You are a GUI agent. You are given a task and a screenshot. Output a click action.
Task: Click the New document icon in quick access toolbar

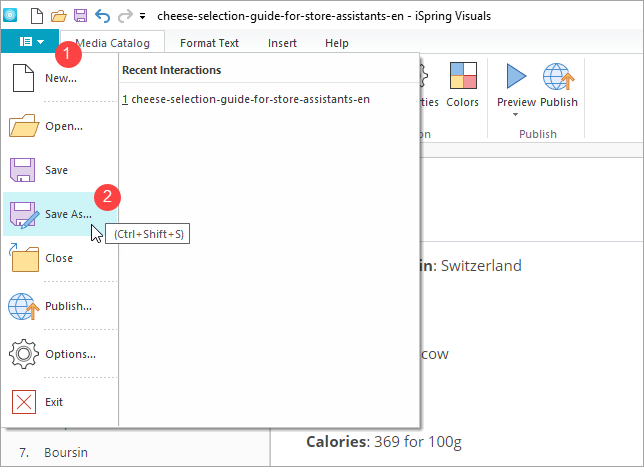click(37, 16)
